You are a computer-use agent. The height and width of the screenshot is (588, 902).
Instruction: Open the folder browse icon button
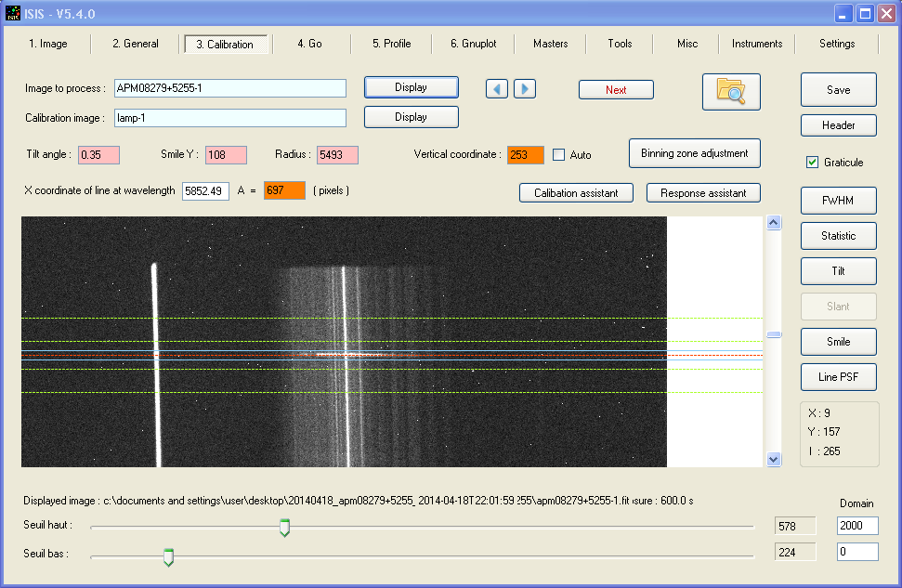pyautogui.click(x=731, y=91)
